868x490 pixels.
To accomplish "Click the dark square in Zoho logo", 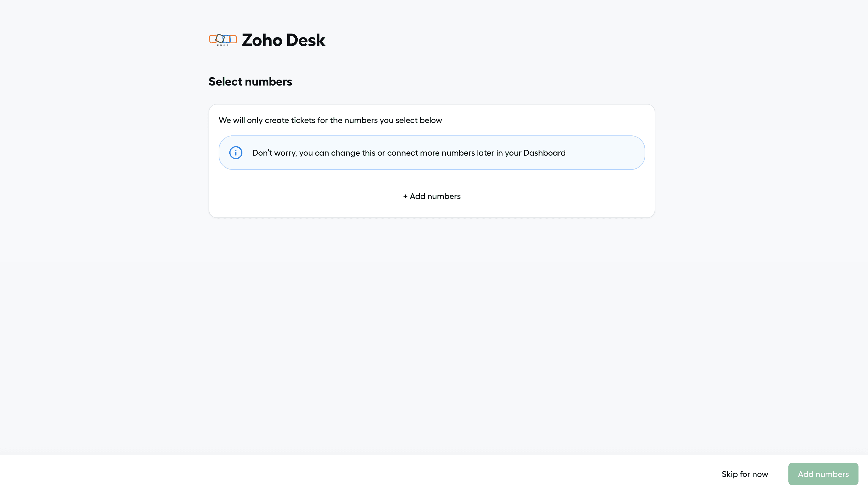I will tap(220, 39).
